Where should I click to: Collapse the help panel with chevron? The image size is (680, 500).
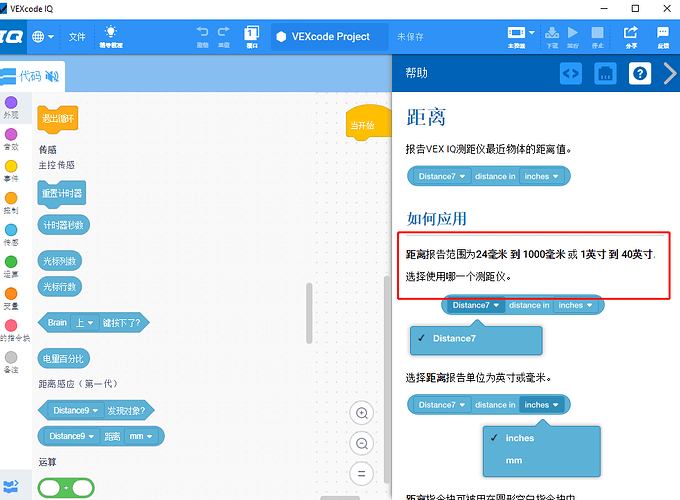coord(670,73)
